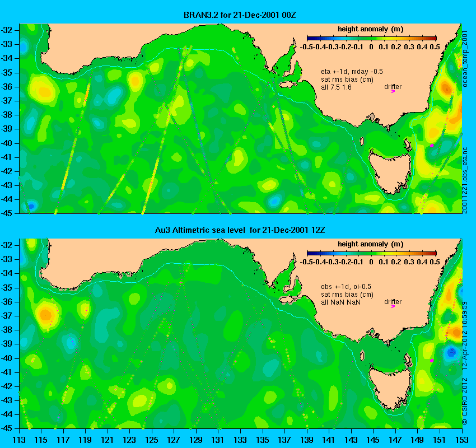Click the magenta dot east of Tasmania, bottom map
The height and width of the screenshot is (448, 476).
pos(432,361)
